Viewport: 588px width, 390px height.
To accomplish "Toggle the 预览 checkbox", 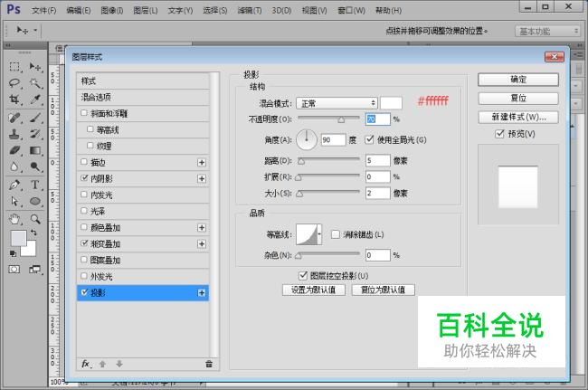I will pos(499,134).
